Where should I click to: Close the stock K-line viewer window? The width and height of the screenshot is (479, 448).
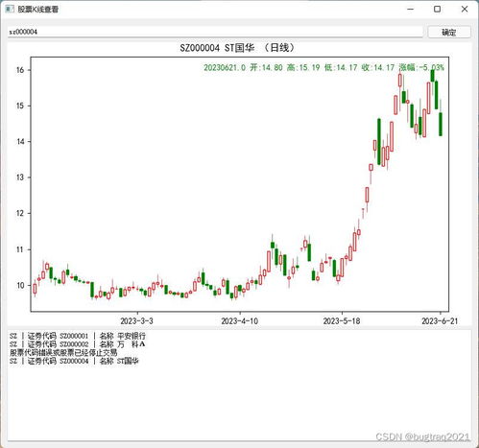465,10
